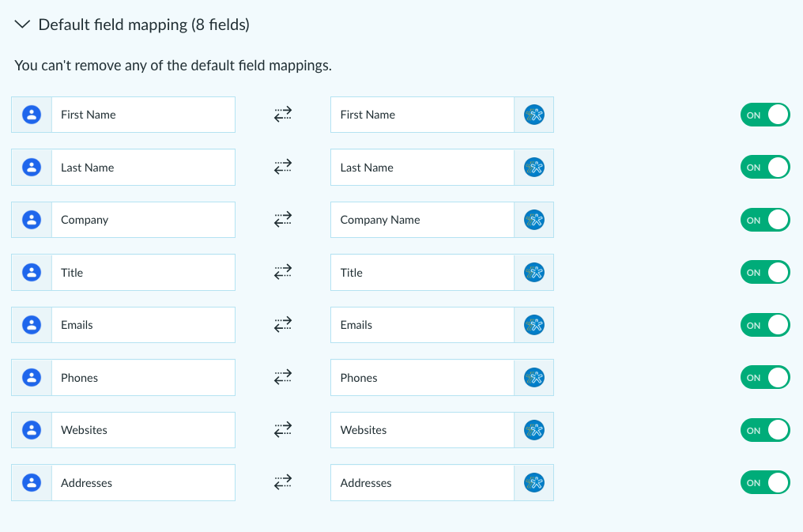Screen dimensions: 803x532
Task: Click the Default field mapping (8 fields) heading
Action: [144, 25]
